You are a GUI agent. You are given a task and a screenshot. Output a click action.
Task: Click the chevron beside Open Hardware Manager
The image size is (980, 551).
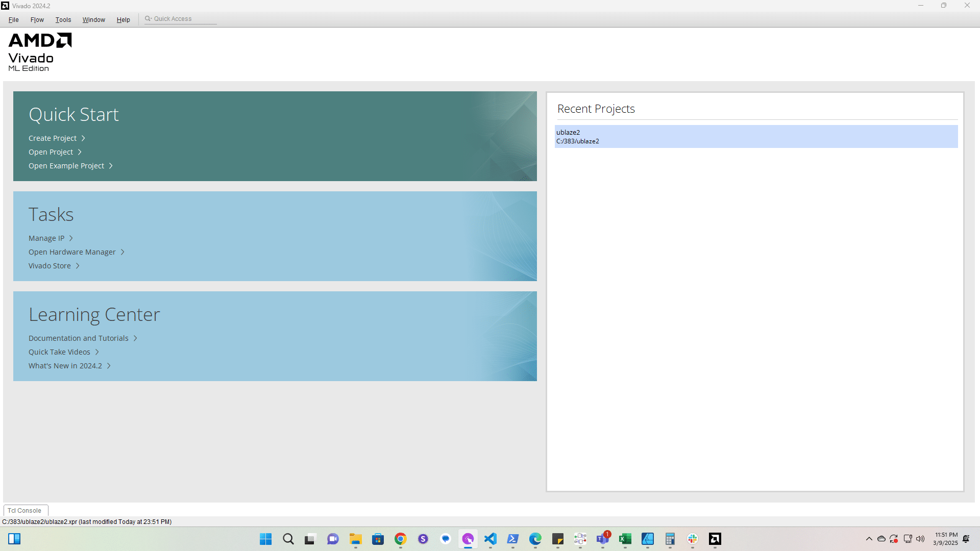point(122,252)
